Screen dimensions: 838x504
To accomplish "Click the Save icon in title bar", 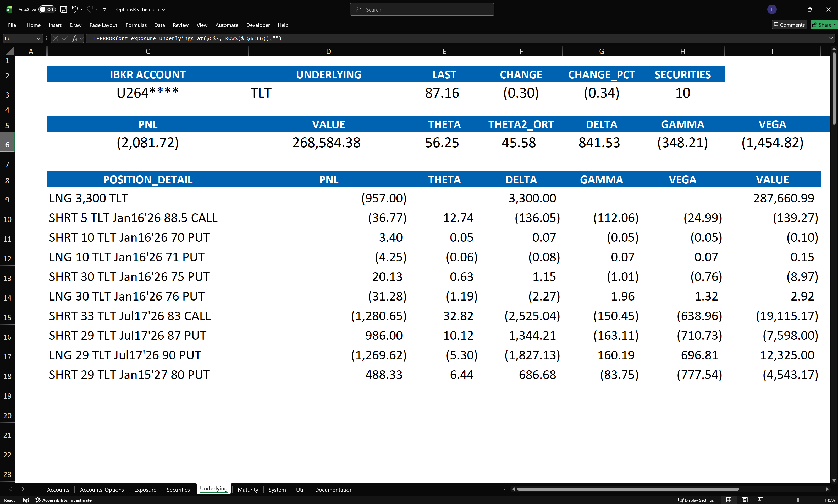I will tap(64, 9).
